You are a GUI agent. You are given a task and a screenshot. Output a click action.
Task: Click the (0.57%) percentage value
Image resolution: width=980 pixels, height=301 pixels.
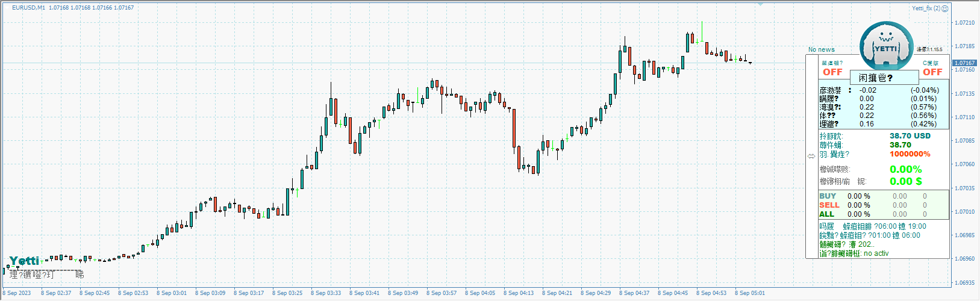(x=923, y=107)
